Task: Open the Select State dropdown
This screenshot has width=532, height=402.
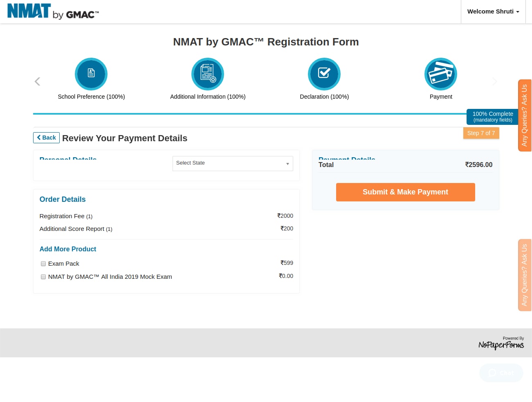Action: pos(233,163)
